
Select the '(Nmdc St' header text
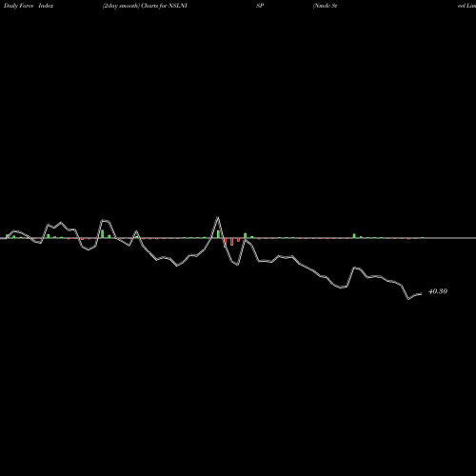click(325, 6)
